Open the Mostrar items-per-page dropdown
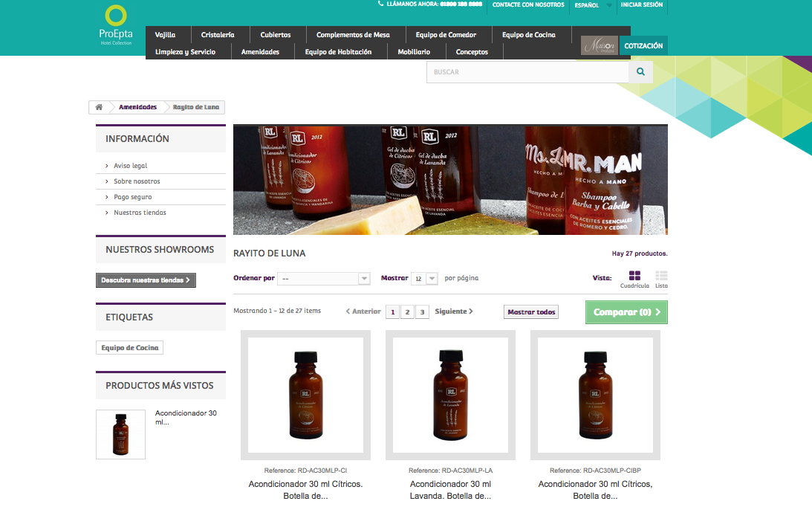The height and width of the screenshot is (507, 812). [425, 278]
